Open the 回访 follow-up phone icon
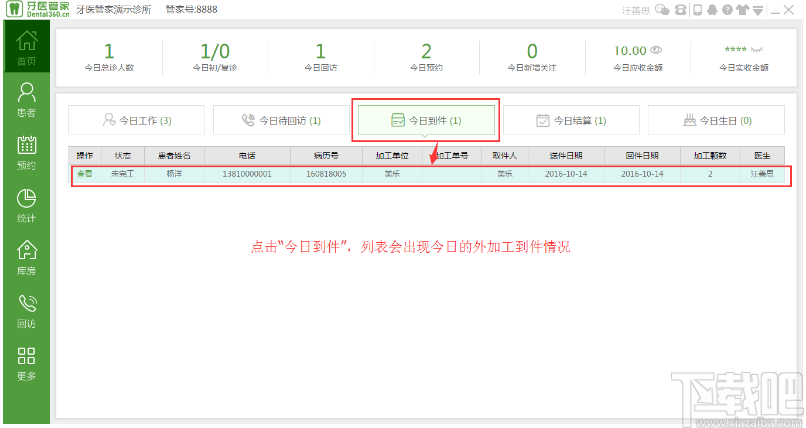The image size is (806, 428). 27,311
